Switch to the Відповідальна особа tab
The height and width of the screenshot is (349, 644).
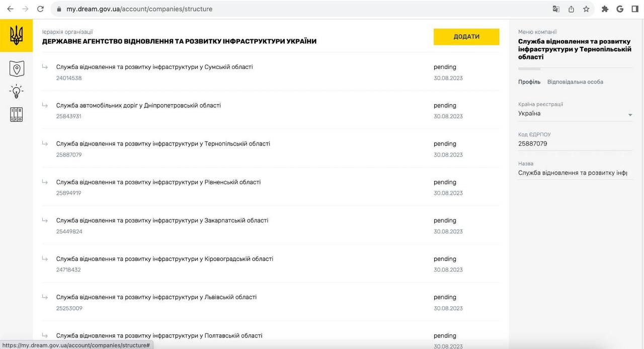pos(575,82)
